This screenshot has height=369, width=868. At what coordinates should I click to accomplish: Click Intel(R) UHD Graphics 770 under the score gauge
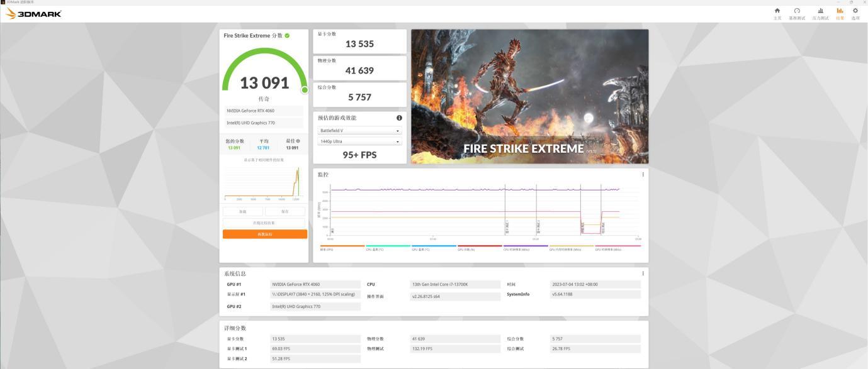[264, 123]
